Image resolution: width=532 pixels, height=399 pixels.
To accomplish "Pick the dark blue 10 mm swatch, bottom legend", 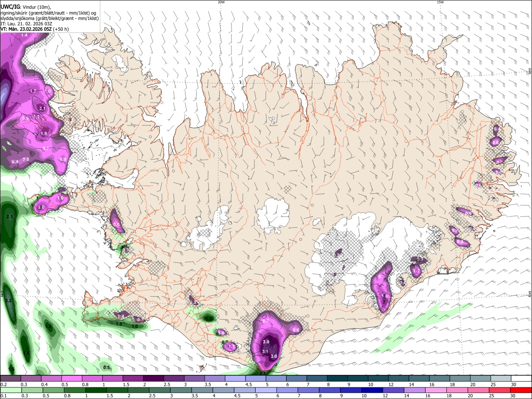I will pyautogui.click(x=372, y=390).
